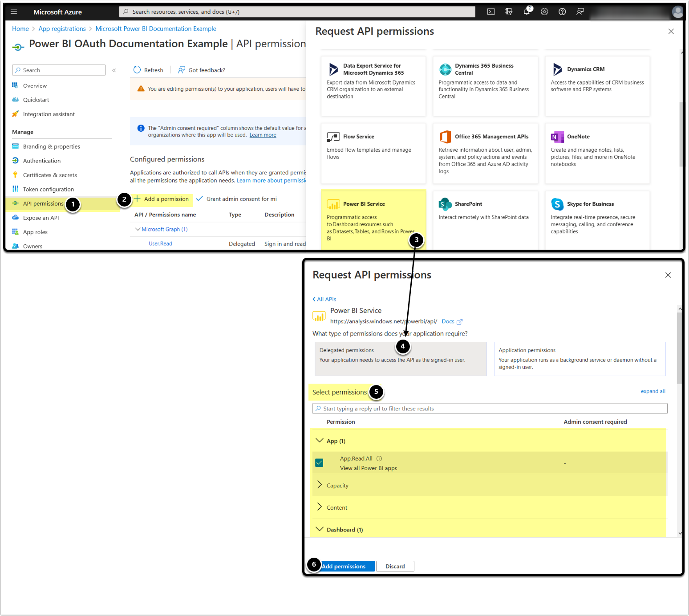689x616 pixels.
Task: Click the Overview icon in sidebar
Action: click(x=15, y=85)
